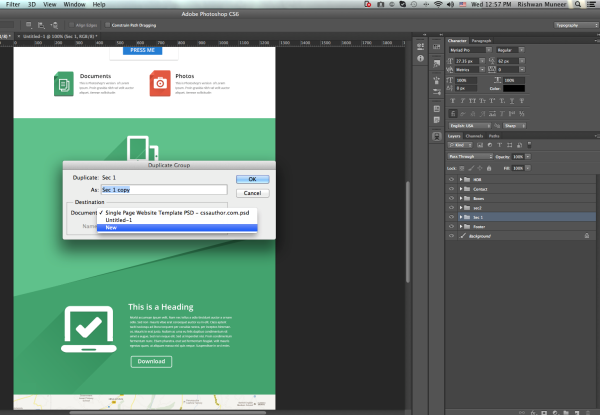Apply Underline text style
The image size is (600, 415).
tap(512, 101)
